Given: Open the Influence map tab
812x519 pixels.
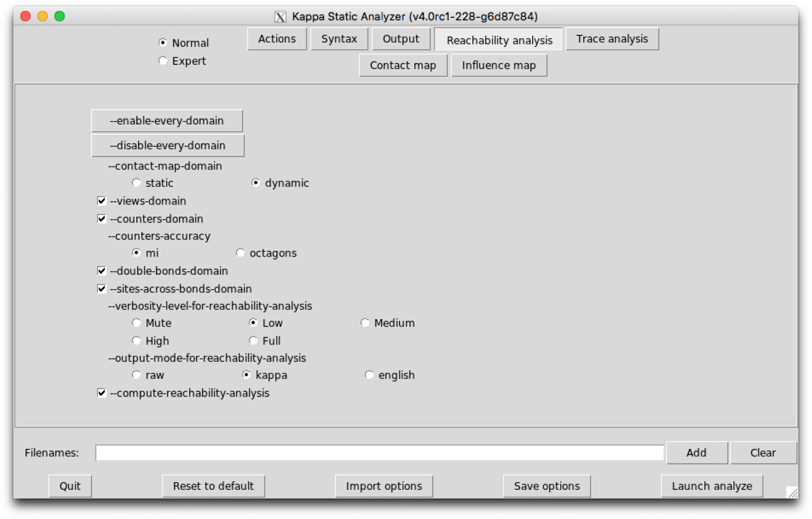Looking at the screenshot, I should [x=499, y=65].
